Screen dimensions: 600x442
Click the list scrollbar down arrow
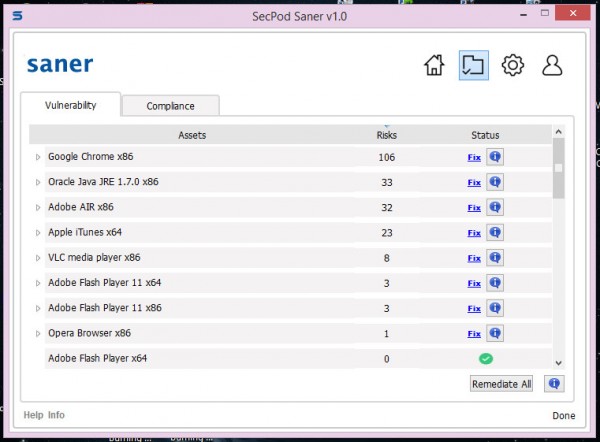(x=558, y=363)
